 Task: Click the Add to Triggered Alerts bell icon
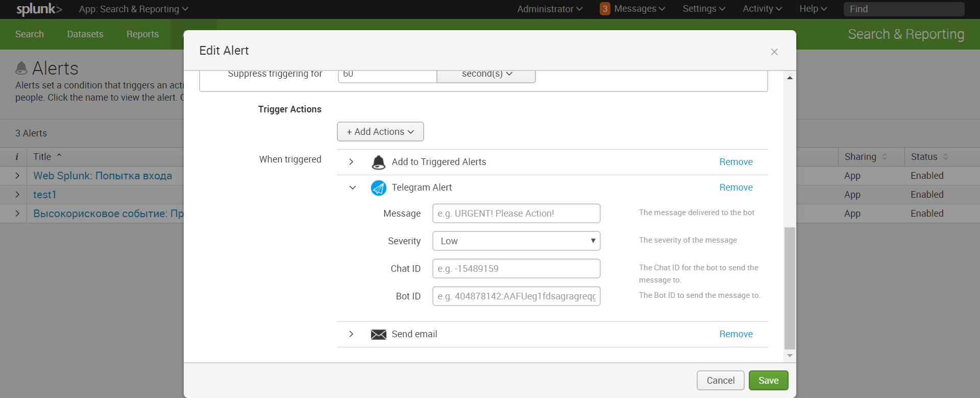[378, 162]
